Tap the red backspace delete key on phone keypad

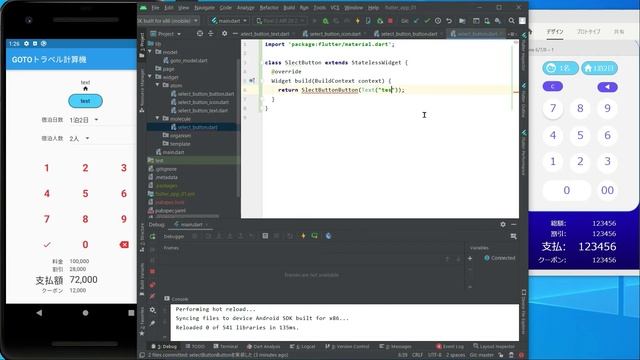[124, 244]
